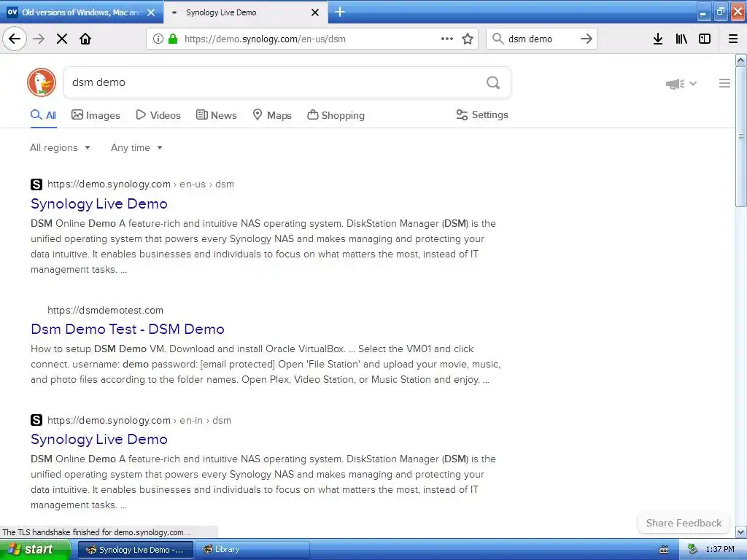Screen dimensions: 747x560
Task: Go to the Firefox home page
Action: [x=85, y=39]
